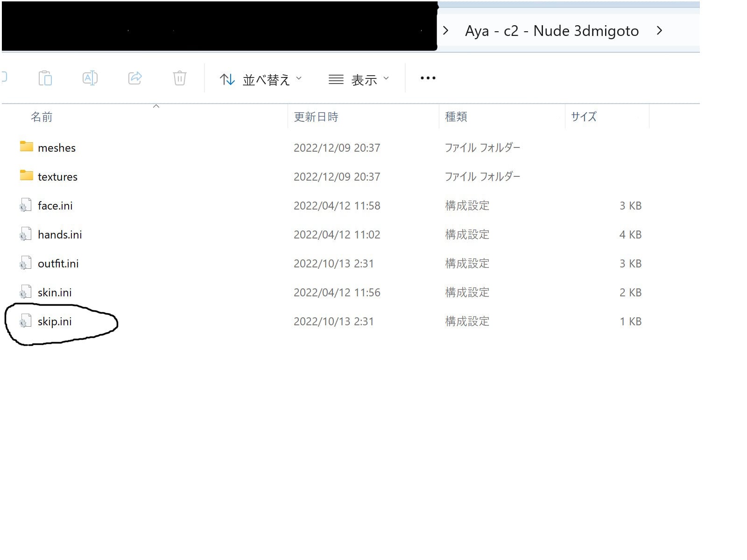747x560 pixels.
Task: Sort by the 種類 column header
Action: point(456,117)
